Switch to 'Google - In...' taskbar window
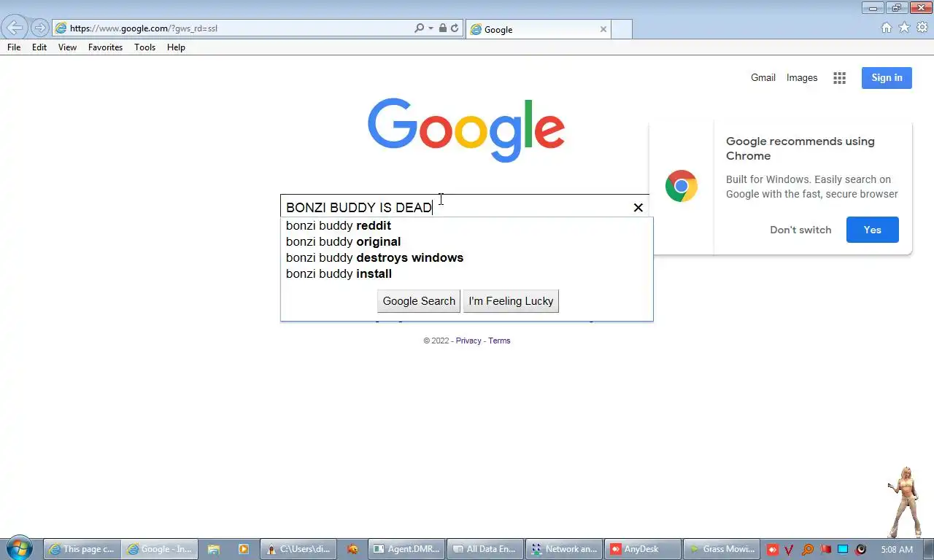This screenshot has width=934, height=560. pos(158,549)
